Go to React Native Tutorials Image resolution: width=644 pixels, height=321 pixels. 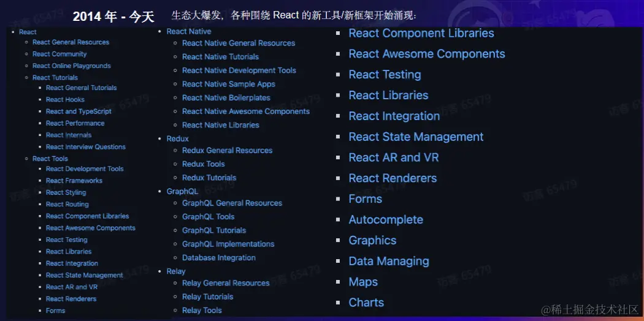click(221, 56)
